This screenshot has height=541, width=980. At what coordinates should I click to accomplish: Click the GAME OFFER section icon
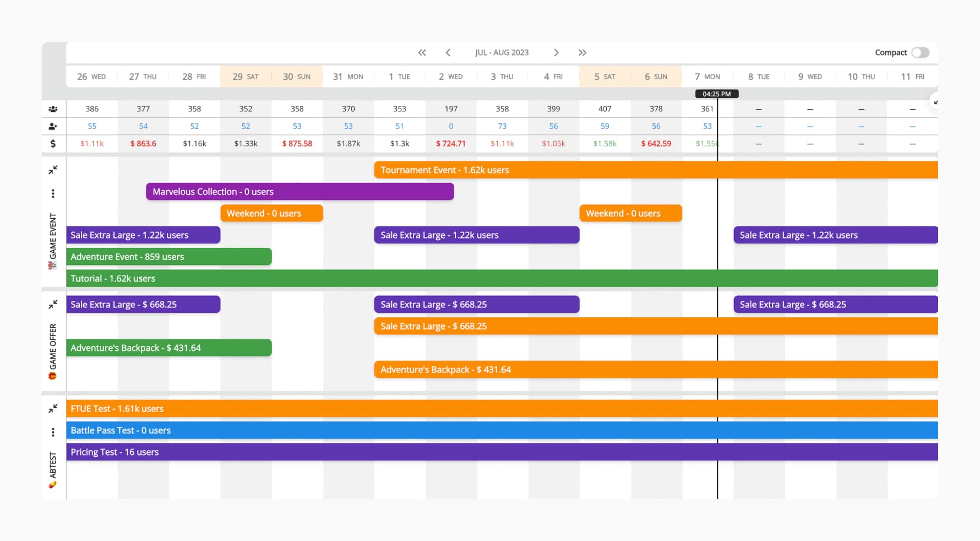(53, 377)
